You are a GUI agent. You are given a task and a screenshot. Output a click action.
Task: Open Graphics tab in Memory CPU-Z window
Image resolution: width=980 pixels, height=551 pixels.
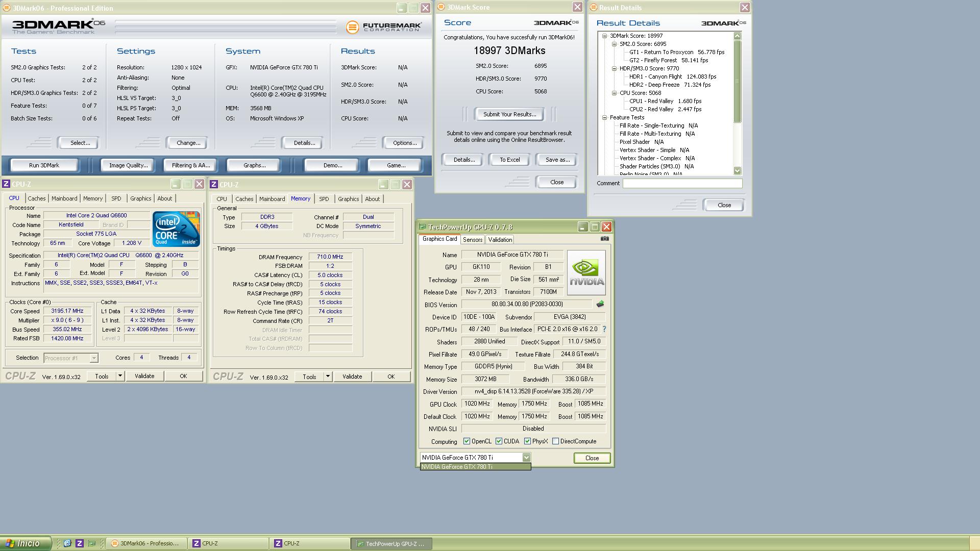(349, 199)
